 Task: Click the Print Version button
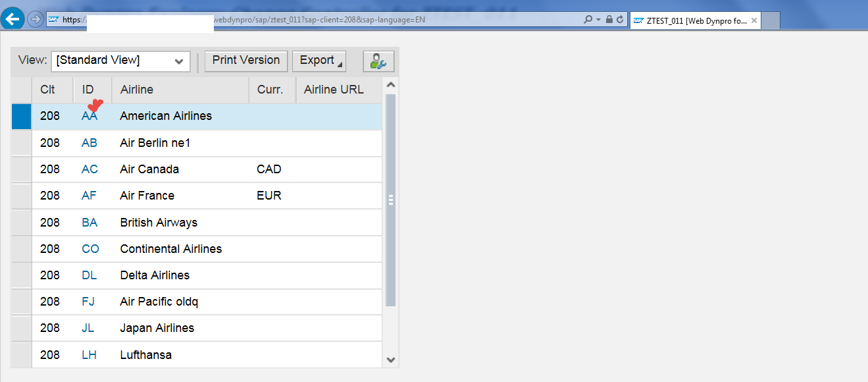coord(246,61)
